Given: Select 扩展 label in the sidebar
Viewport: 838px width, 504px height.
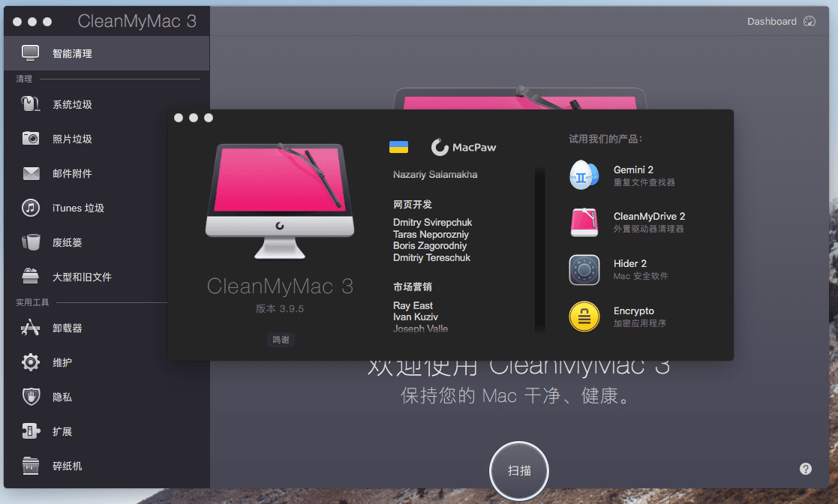Looking at the screenshot, I should coord(62,431).
